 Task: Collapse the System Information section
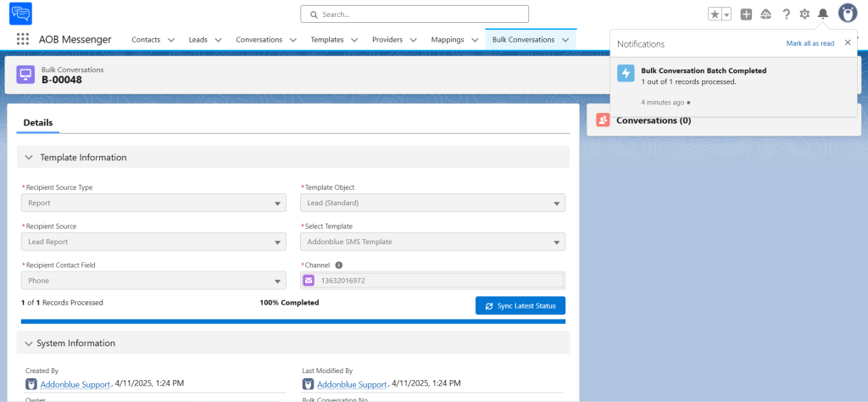tap(29, 343)
